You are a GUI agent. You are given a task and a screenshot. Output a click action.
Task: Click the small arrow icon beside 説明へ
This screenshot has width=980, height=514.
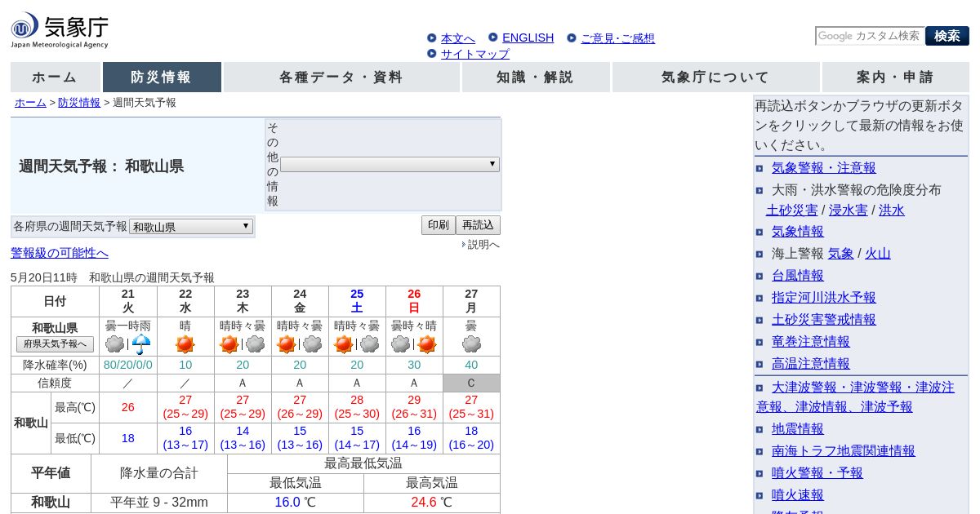[463, 245]
